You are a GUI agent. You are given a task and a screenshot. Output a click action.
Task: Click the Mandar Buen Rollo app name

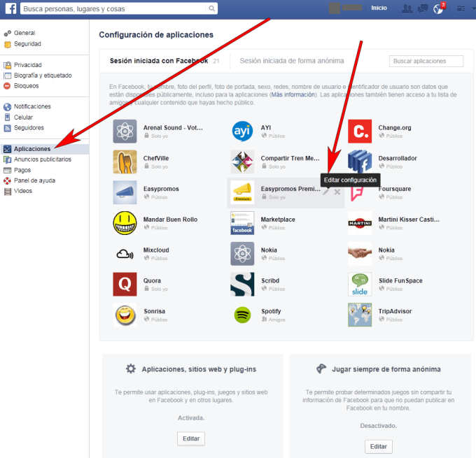(170, 220)
